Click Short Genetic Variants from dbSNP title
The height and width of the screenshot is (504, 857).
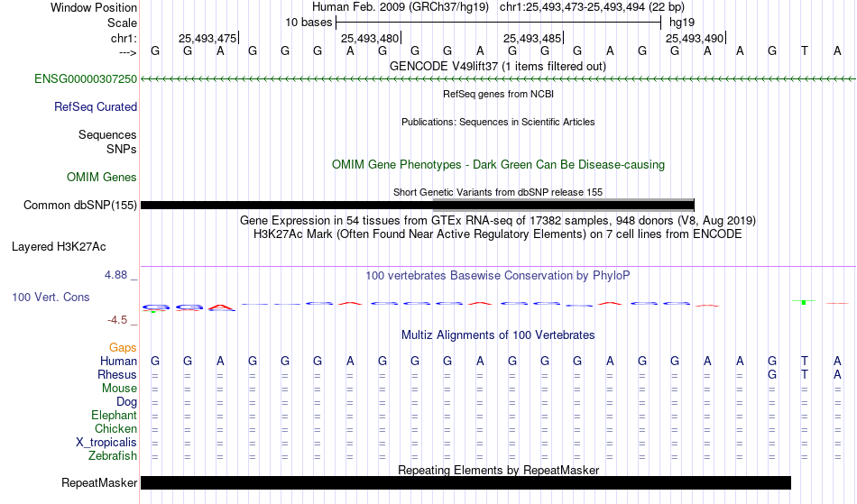coord(498,192)
